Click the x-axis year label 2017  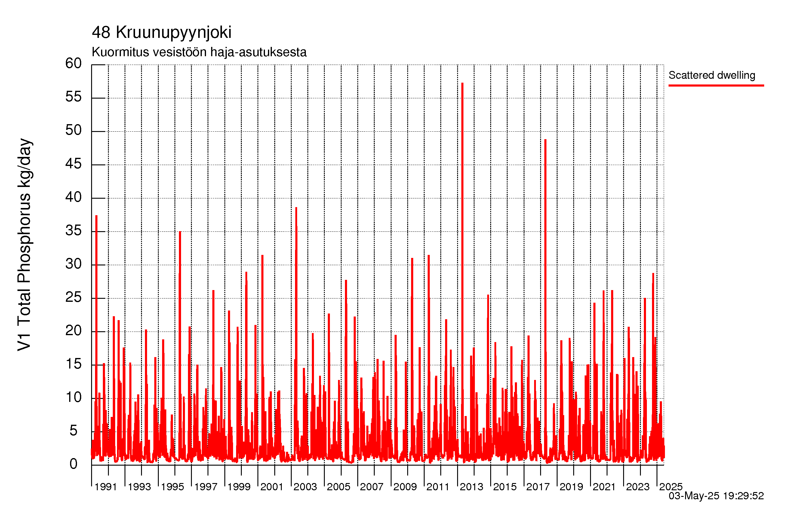point(538,487)
